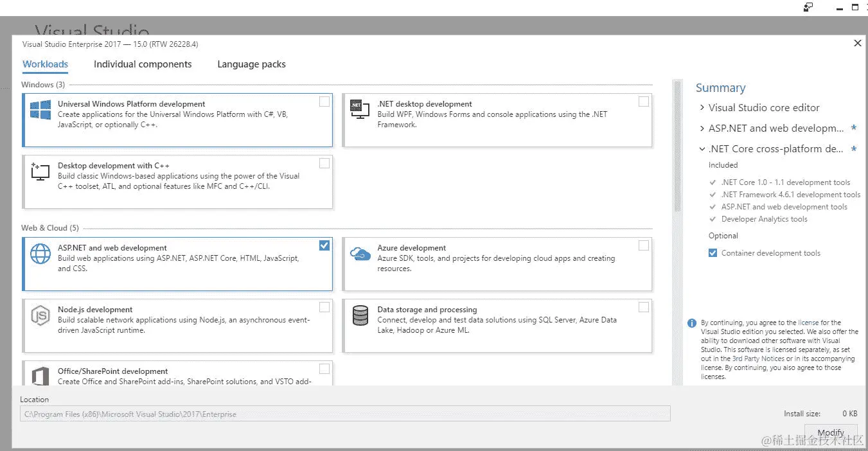Click the Modify button
The height and width of the screenshot is (451, 868).
tap(831, 432)
